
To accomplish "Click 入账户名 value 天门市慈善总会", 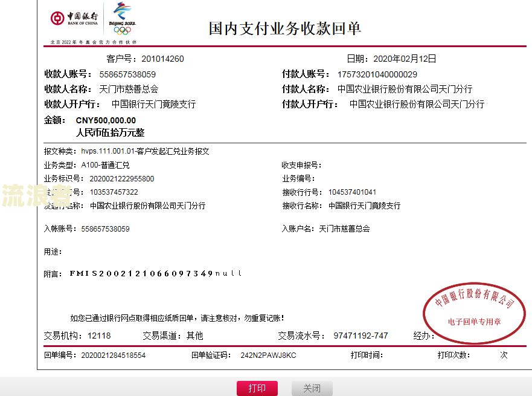I will tap(344, 229).
